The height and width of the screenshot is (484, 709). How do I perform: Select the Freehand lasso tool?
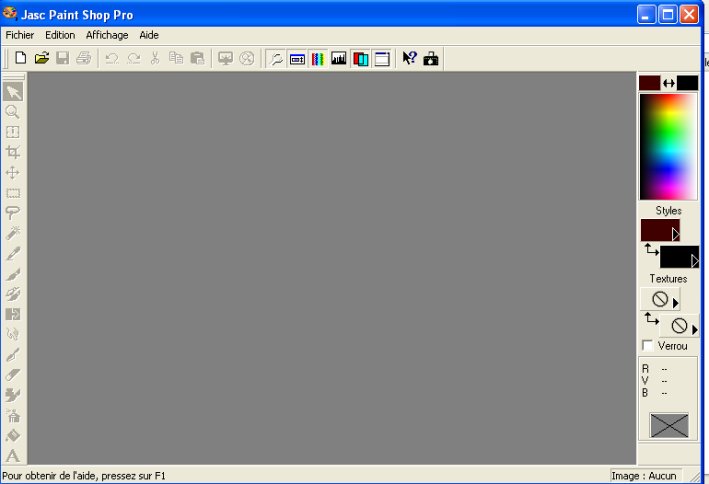[13, 213]
